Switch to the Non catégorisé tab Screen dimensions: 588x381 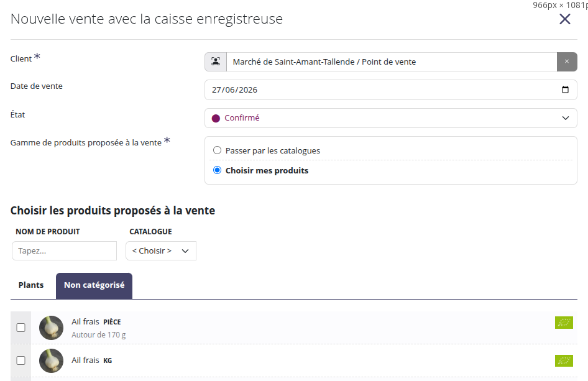[94, 286]
